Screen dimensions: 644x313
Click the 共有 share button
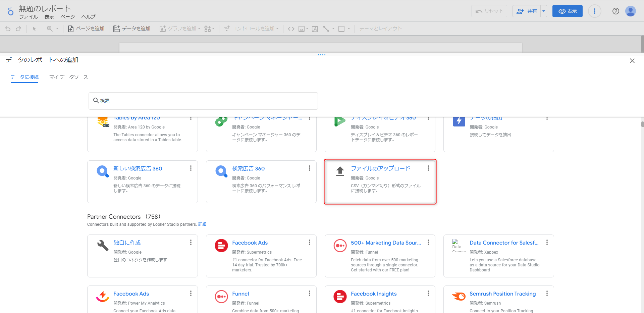pos(527,11)
